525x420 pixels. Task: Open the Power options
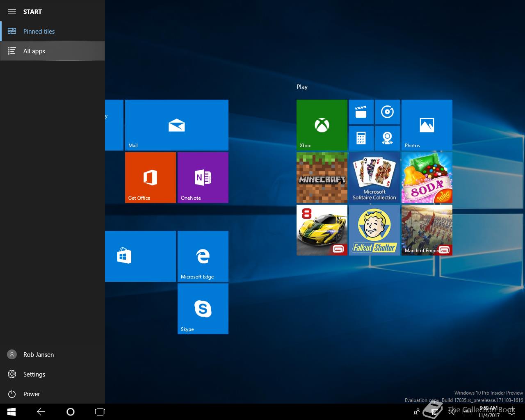coord(52,394)
